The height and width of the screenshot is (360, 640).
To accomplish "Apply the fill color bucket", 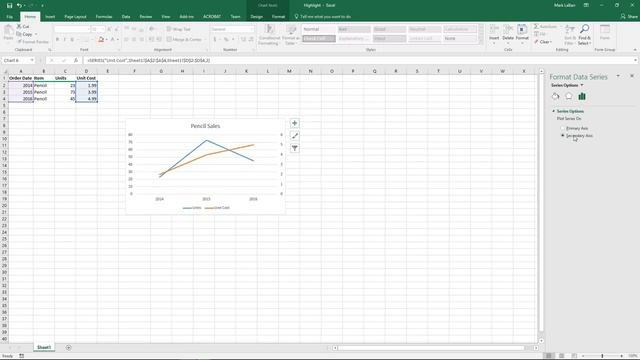I will (101, 40).
